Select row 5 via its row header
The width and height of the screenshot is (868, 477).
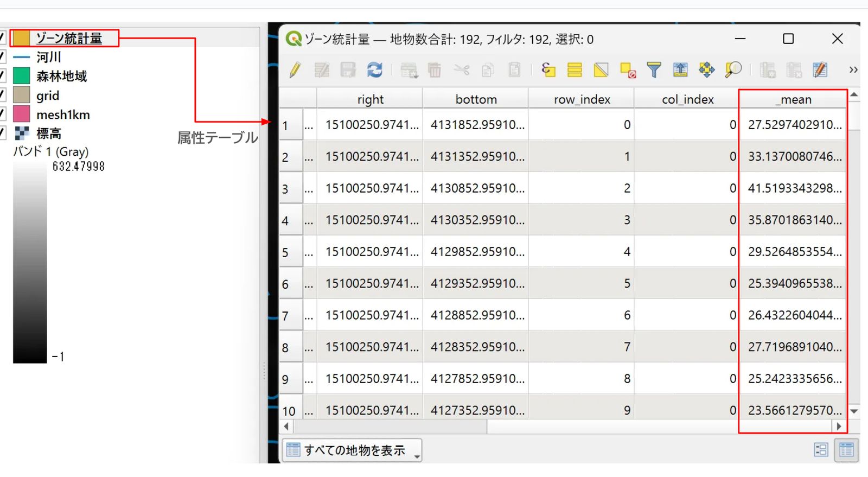(x=291, y=252)
